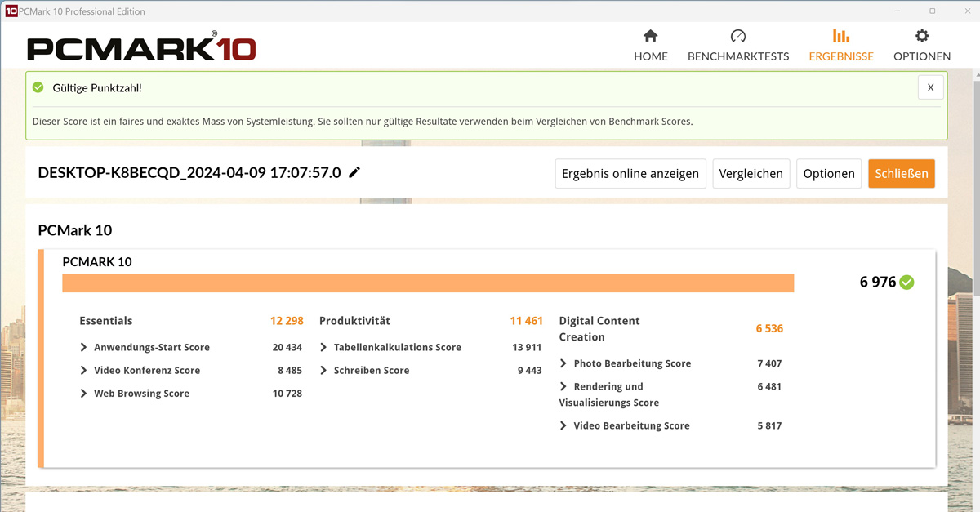Click the Essentials score 12 298
The image size is (980, 512).
coord(287,321)
